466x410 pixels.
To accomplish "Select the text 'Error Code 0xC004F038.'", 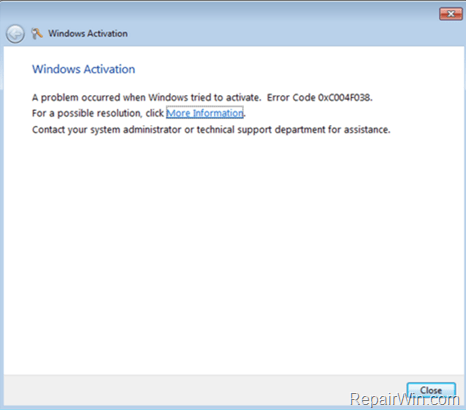I will (320, 97).
